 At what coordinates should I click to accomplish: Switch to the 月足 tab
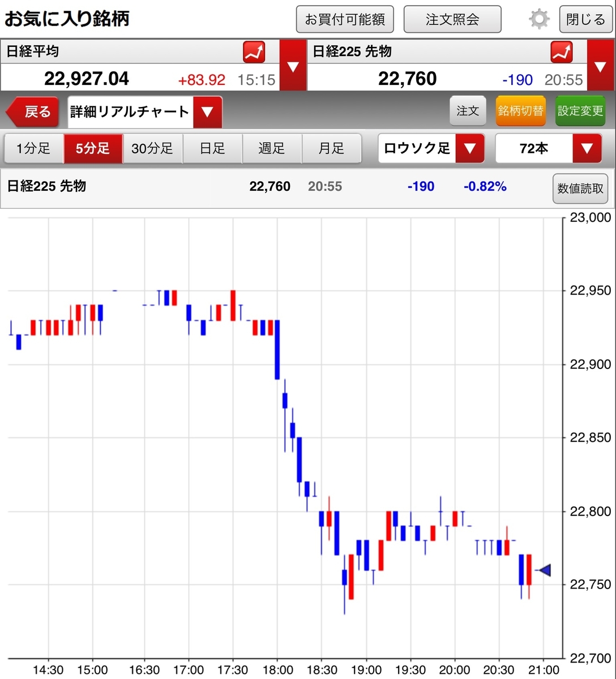pyautogui.click(x=332, y=149)
